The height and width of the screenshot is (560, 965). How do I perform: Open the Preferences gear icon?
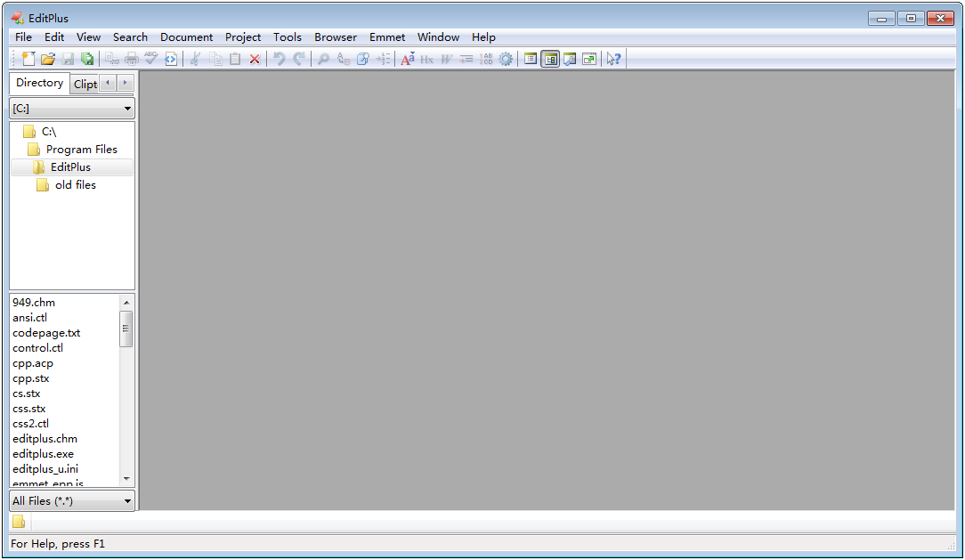pos(506,59)
